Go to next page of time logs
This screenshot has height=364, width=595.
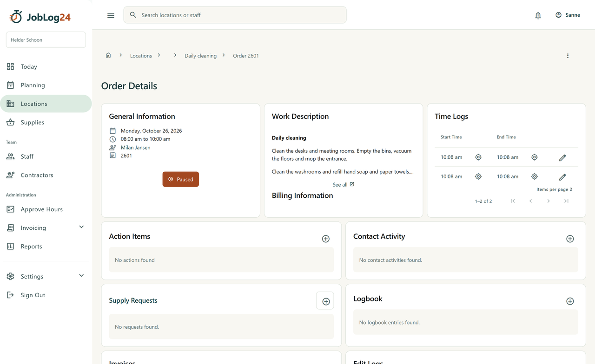point(549,201)
